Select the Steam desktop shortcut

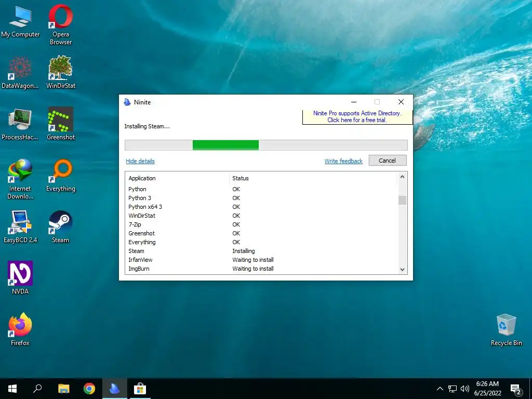tap(60, 227)
